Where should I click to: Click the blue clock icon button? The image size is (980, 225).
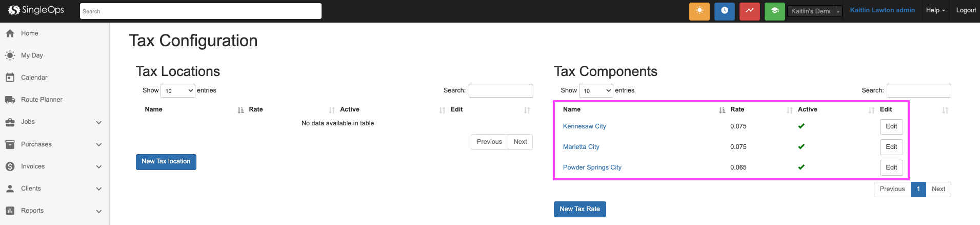[724, 11]
